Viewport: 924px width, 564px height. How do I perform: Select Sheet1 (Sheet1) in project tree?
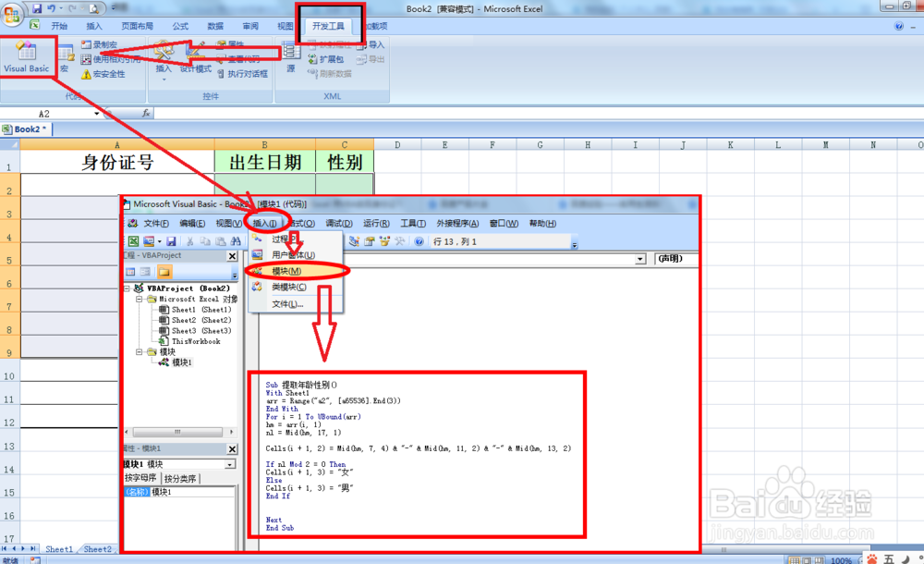[195, 310]
